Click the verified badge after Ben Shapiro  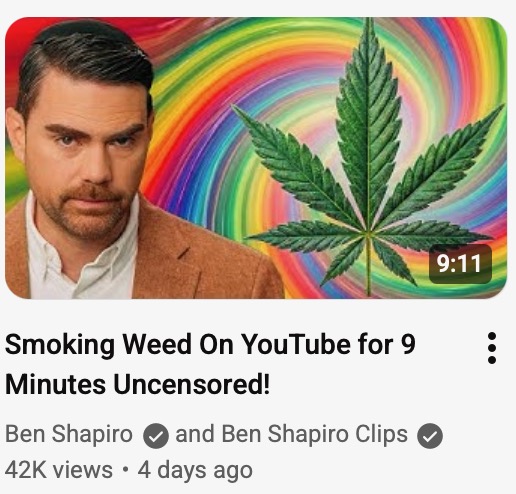[156, 436]
